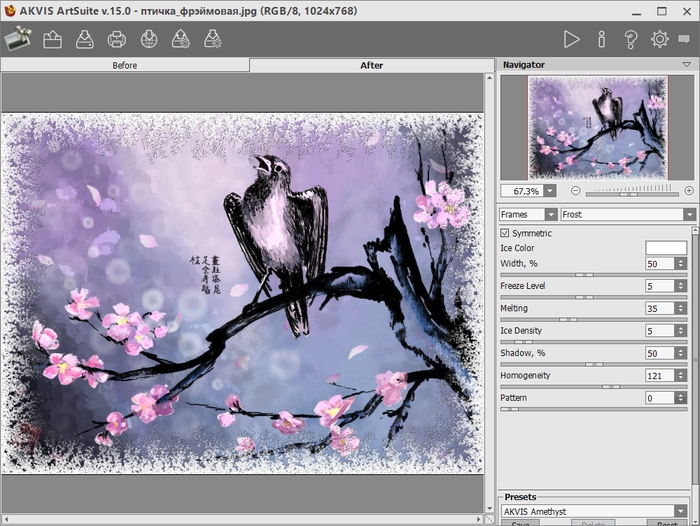This screenshot has height=526, width=700.
Task: Click the Width, % value field
Action: [x=660, y=264]
